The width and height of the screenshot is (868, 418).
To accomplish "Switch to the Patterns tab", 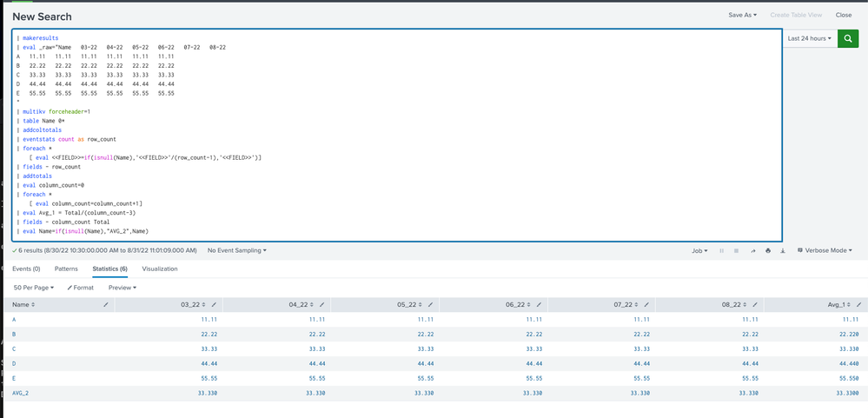I will point(66,269).
